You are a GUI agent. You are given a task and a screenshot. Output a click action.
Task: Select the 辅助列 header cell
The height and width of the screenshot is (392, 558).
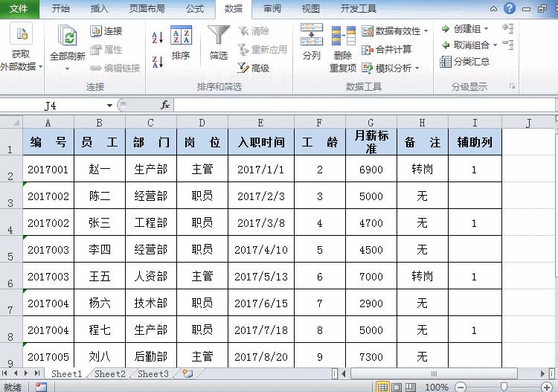pyautogui.click(x=475, y=142)
